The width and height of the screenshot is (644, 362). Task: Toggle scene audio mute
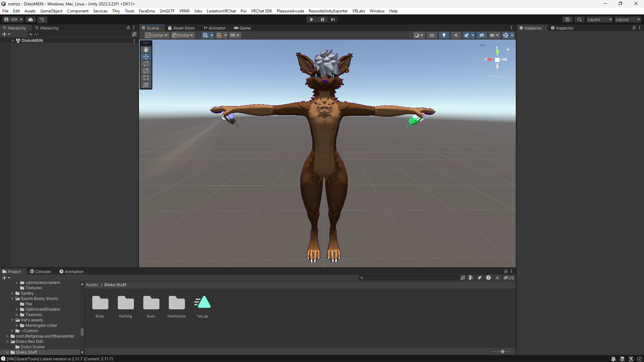point(456,35)
